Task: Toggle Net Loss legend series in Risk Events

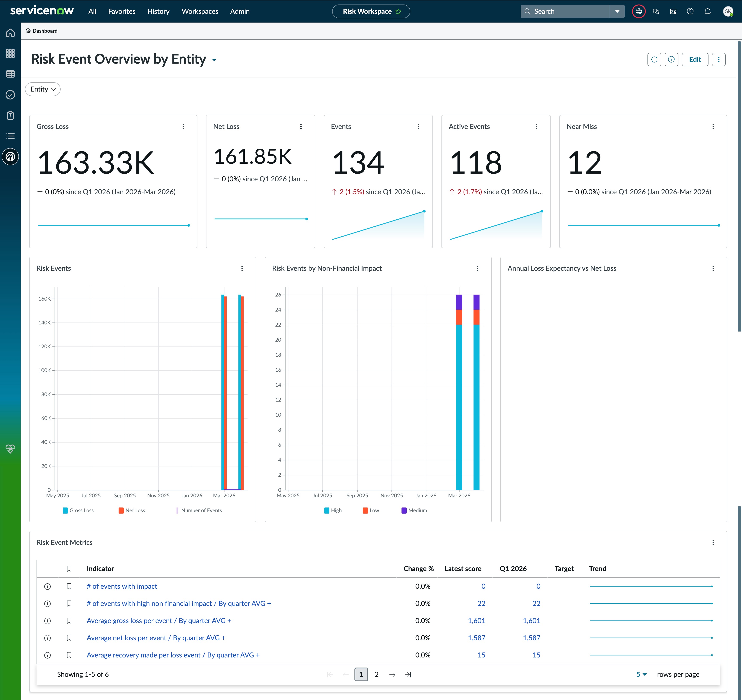Action: tap(131, 510)
